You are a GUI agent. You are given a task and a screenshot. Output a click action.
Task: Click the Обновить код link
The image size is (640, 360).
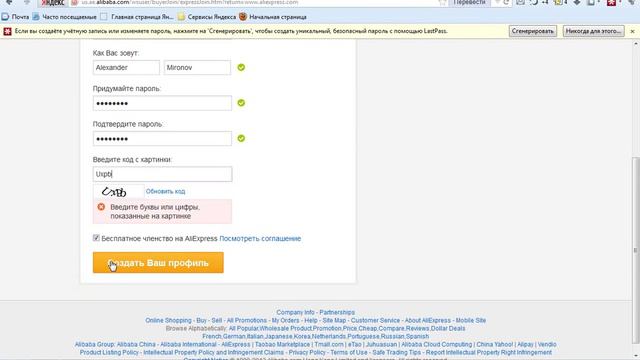[x=165, y=191]
